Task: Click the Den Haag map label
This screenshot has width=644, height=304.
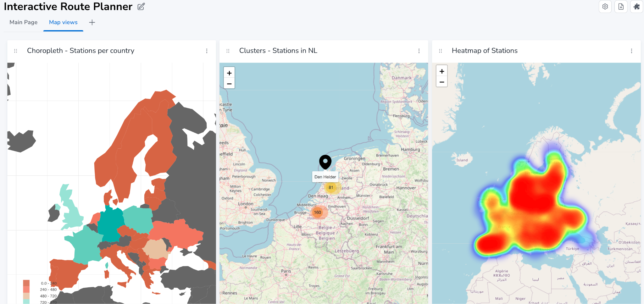Action: click(x=318, y=196)
